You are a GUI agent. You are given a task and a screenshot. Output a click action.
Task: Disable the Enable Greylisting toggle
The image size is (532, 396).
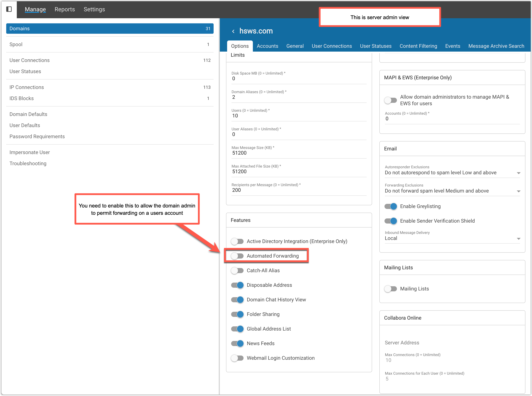(391, 206)
